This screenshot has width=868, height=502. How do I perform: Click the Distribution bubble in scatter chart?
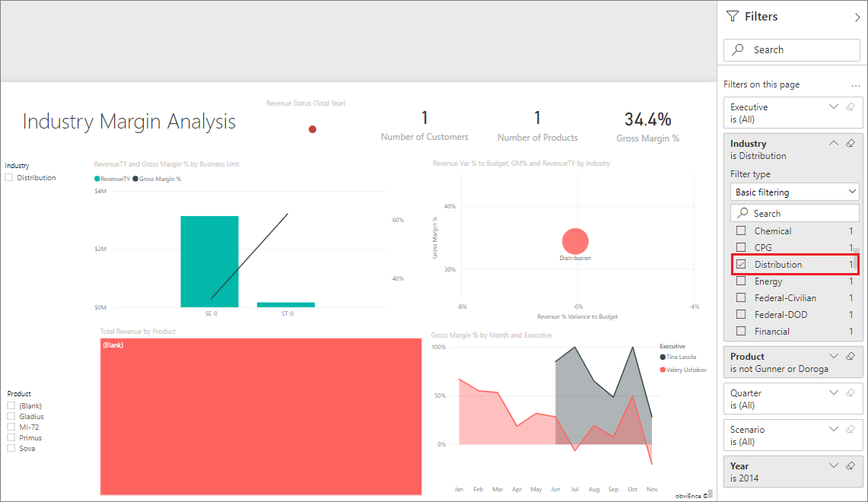[575, 241]
